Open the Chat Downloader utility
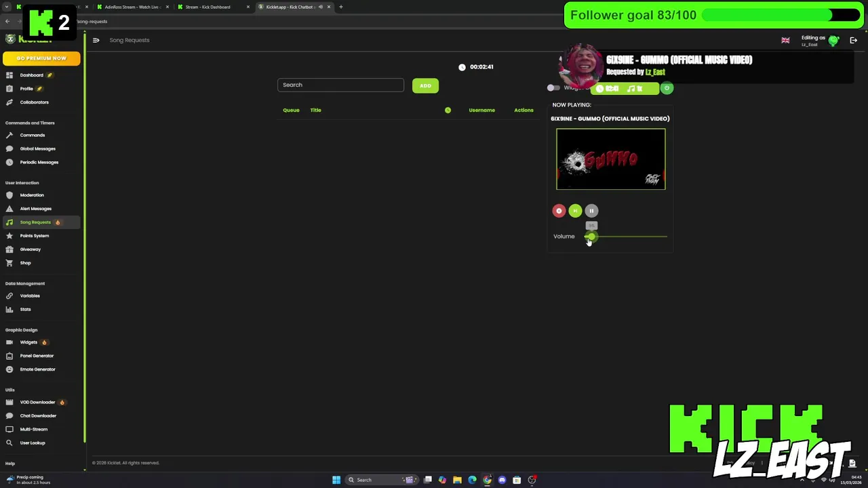 (x=38, y=415)
